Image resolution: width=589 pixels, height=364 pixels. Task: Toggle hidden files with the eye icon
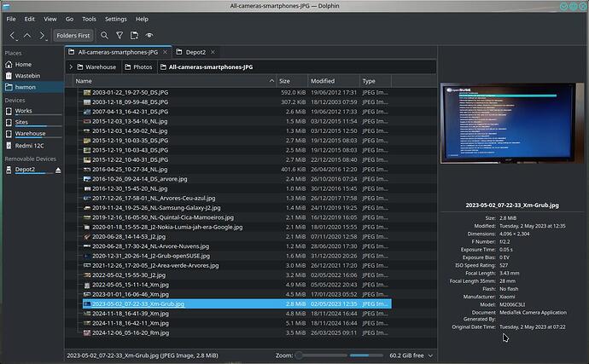(149, 36)
